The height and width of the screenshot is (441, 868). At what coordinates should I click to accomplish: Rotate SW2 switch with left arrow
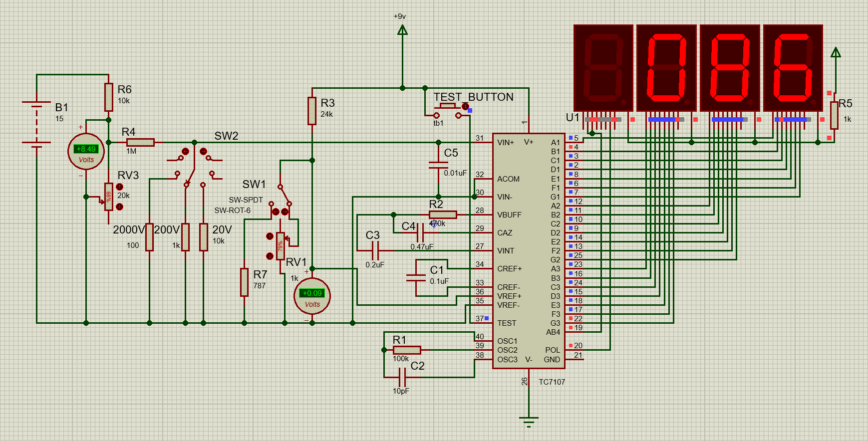185,151
